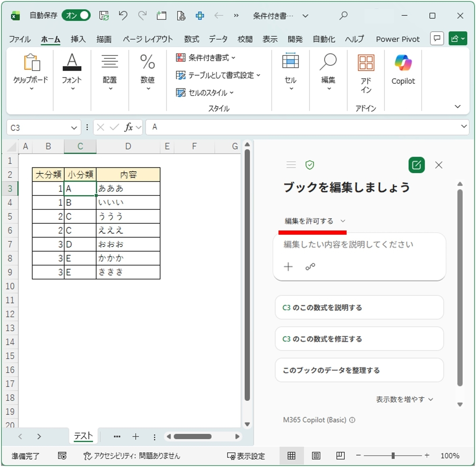The height and width of the screenshot is (467, 476).
Task: Open Copilot from the ribbon
Action: click(x=403, y=70)
